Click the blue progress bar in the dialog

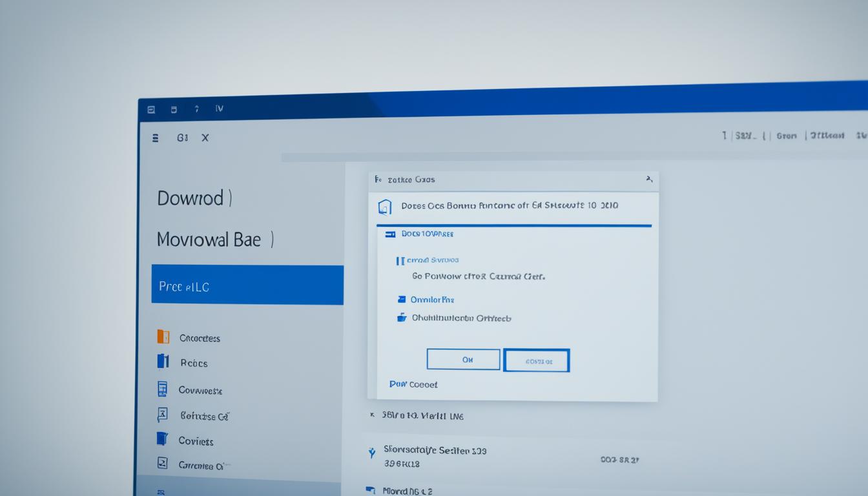point(514,226)
